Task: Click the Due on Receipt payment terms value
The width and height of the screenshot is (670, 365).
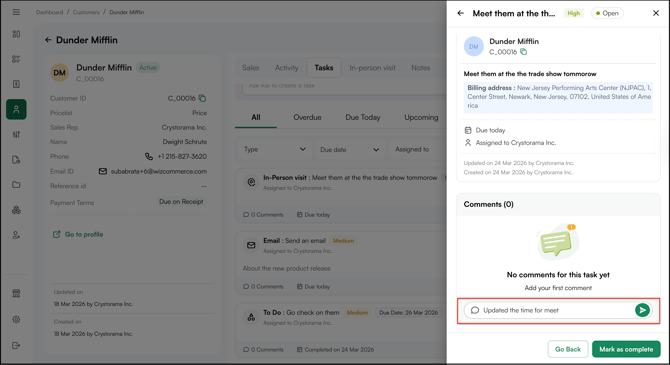Action: point(181,202)
